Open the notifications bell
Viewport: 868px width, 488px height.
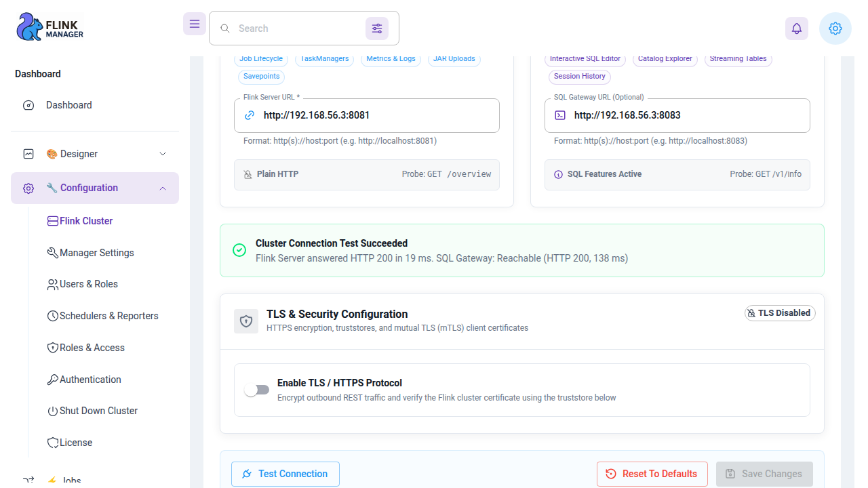coord(797,28)
